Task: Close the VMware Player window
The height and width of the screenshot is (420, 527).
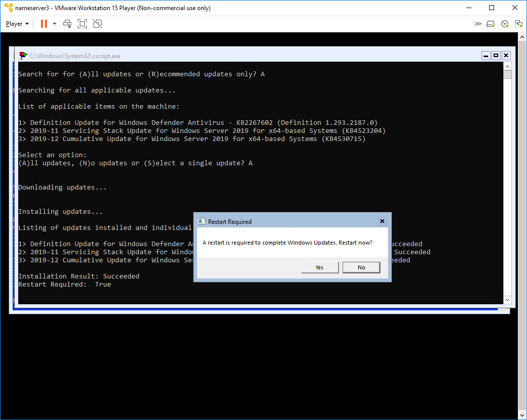Action: click(x=514, y=8)
